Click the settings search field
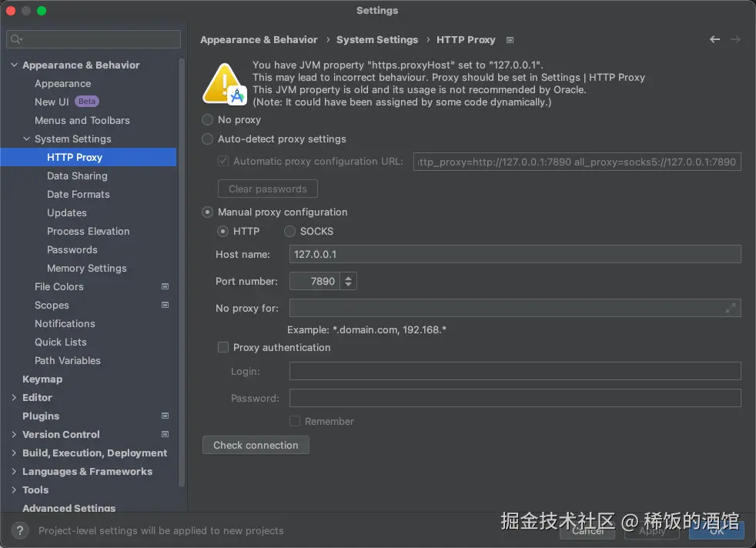Viewport: 756px width, 548px height. (x=93, y=39)
